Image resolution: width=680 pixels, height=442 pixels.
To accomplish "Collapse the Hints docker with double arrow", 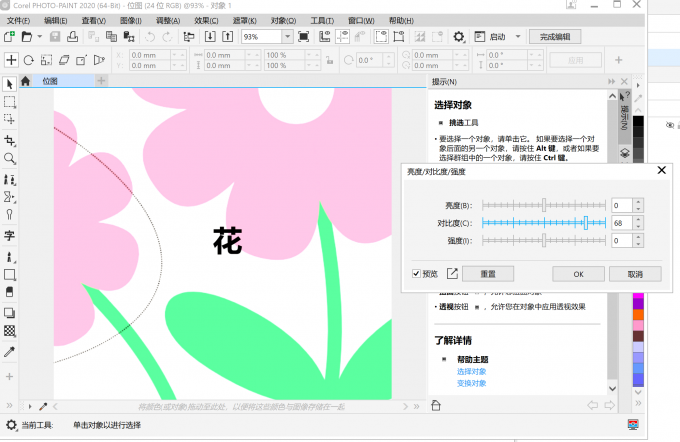I will (x=611, y=82).
